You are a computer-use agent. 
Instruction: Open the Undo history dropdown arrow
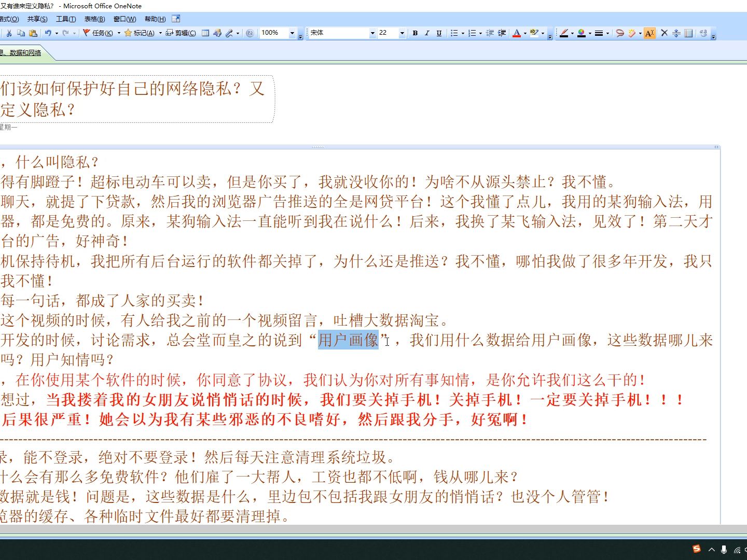pos(57,33)
